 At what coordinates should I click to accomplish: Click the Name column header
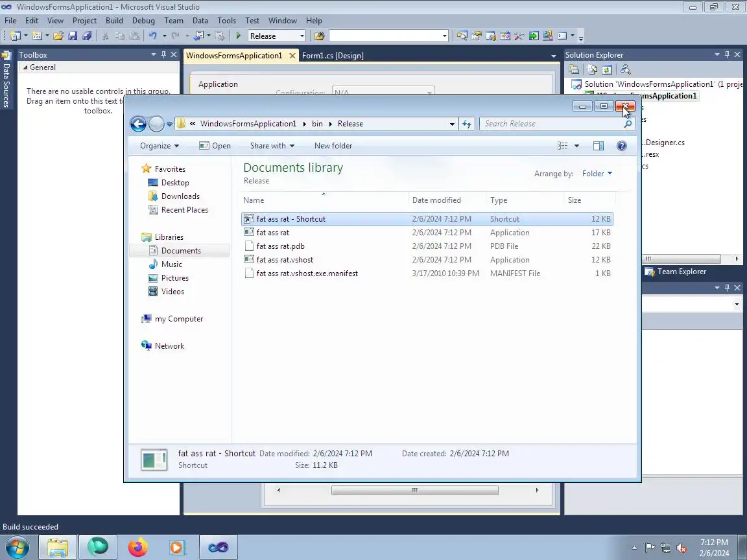(x=324, y=200)
